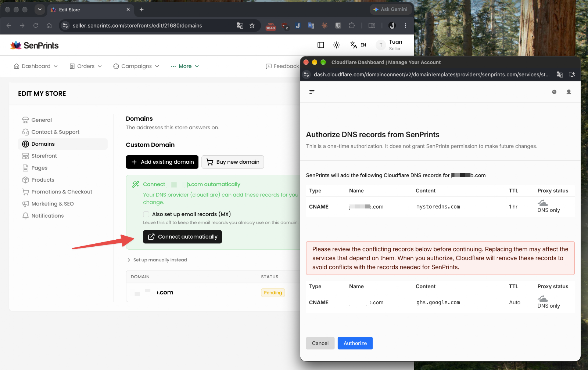Open the 3848 badge extension icon
This screenshot has height=370, width=588.
270,26
